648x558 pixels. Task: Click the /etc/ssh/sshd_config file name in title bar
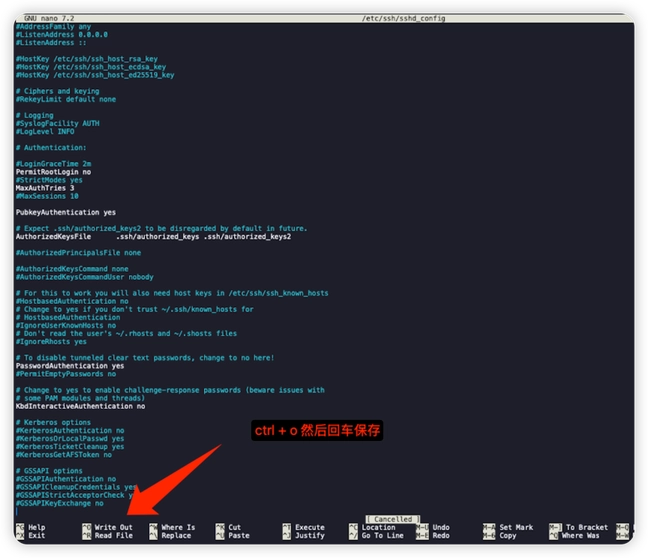[x=403, y=18]
